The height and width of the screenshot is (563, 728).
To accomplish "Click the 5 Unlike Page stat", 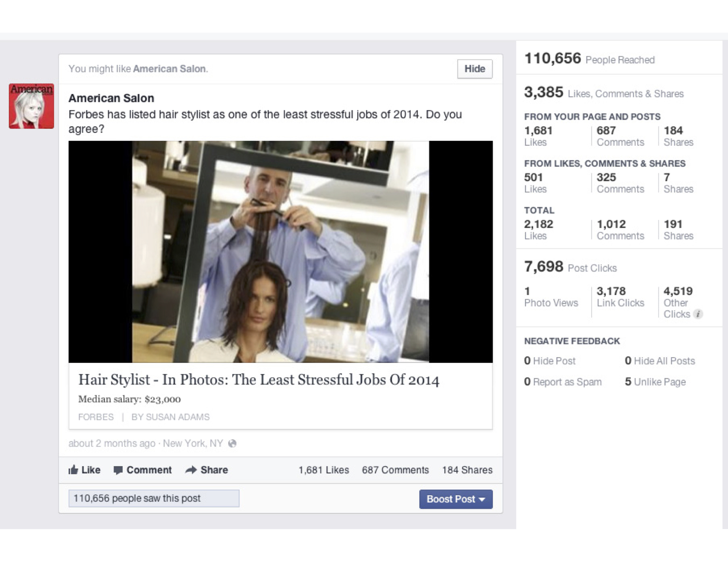I will (655, 382).
